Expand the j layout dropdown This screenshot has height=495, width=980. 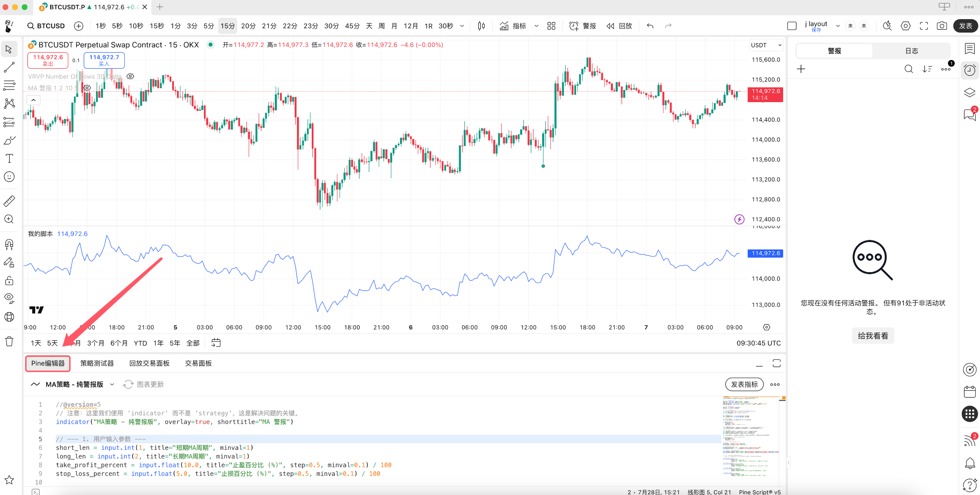(838, 26)
